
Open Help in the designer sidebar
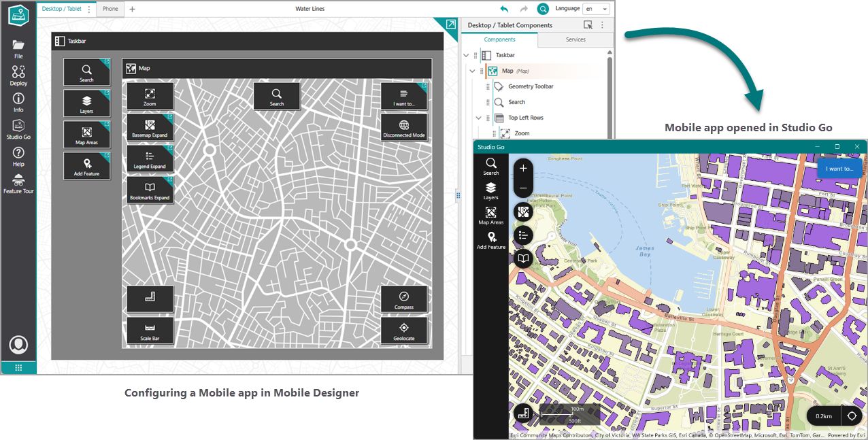tap(18, 157)
